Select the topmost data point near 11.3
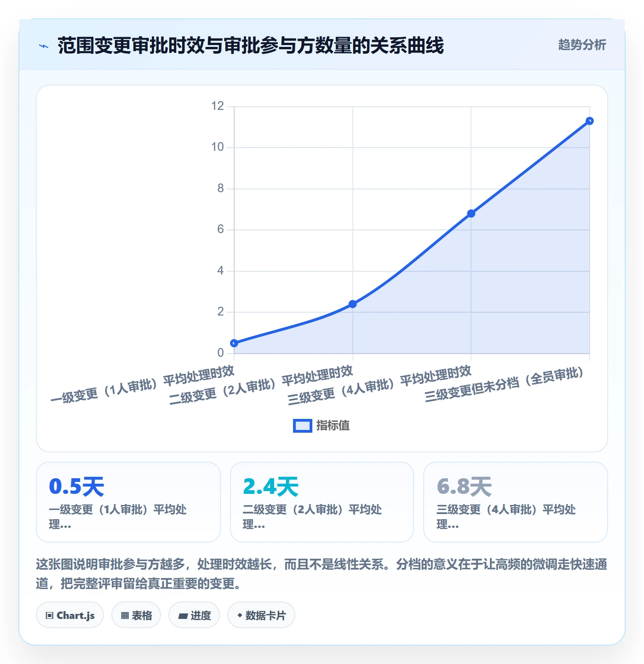 pyautogui.click(x=590, y=121)
